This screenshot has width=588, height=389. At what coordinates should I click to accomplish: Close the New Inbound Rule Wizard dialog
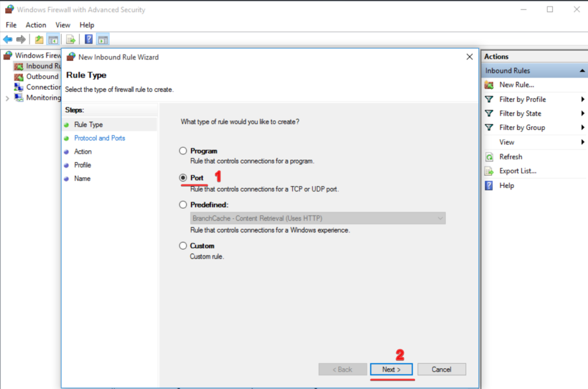[470, 57]
